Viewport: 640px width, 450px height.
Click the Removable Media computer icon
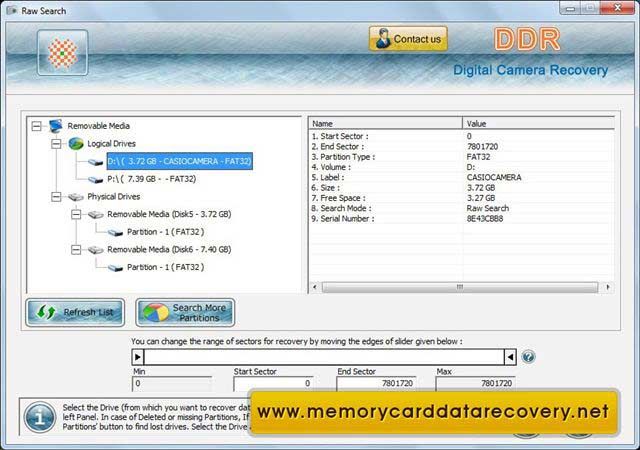click(x=54, y=126)
